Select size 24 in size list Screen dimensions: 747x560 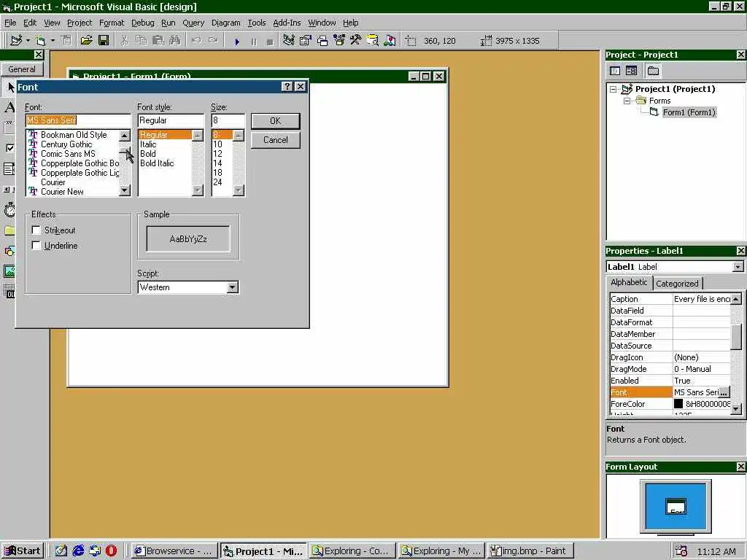217,182
